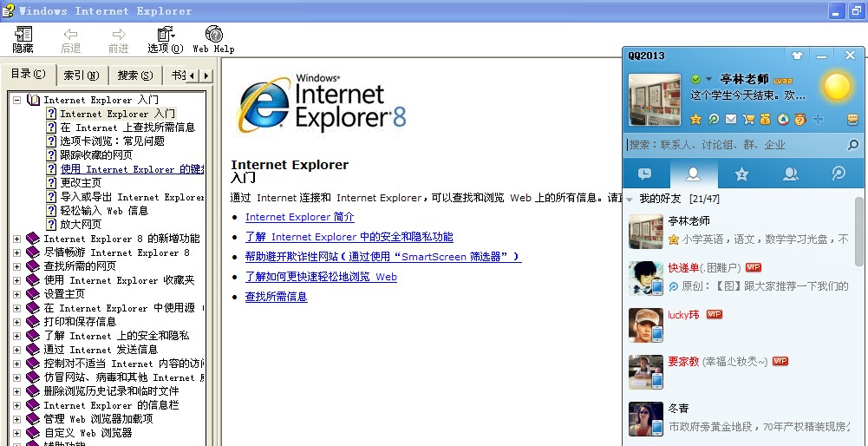Switch to QQ QZone star tab
Viewport: 868px width, 446px height.
[741, 174]
